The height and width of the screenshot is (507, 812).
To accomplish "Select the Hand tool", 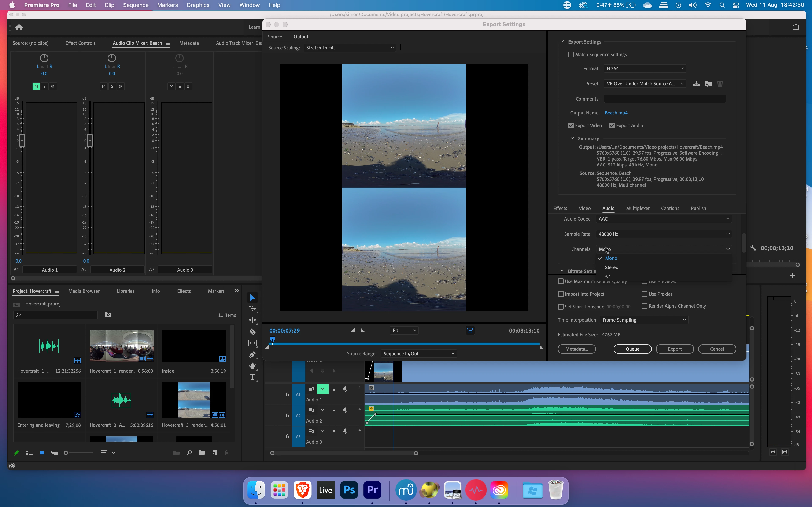I will pyautogui.click(x=252, y=366).
